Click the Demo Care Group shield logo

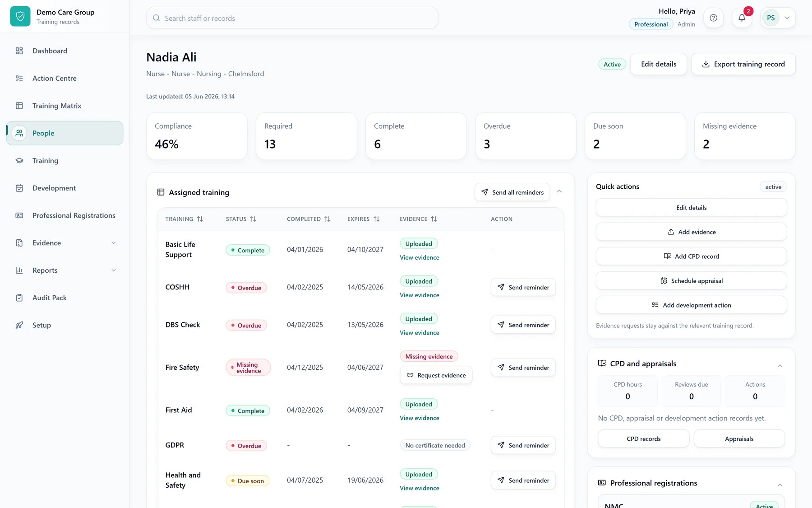coord(20,17)
